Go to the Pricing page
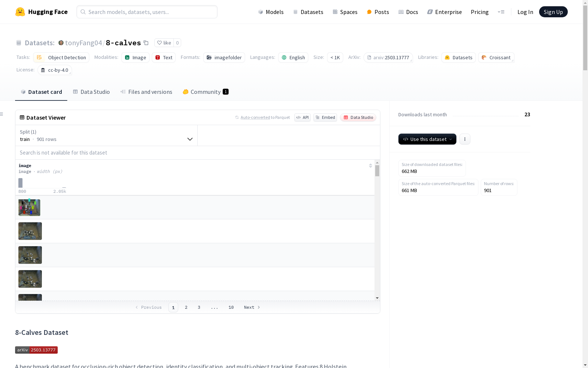The image size is (588, 368). click(480, 12)
